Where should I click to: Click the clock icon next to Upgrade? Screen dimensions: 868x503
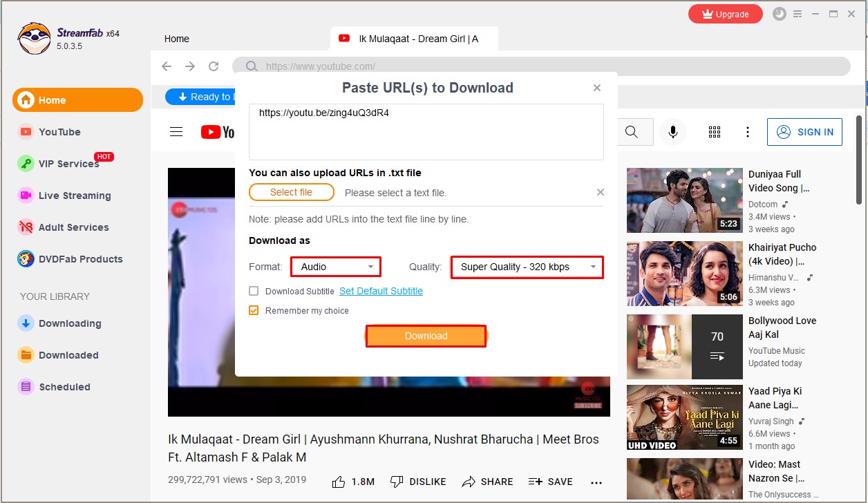[780, 14]
